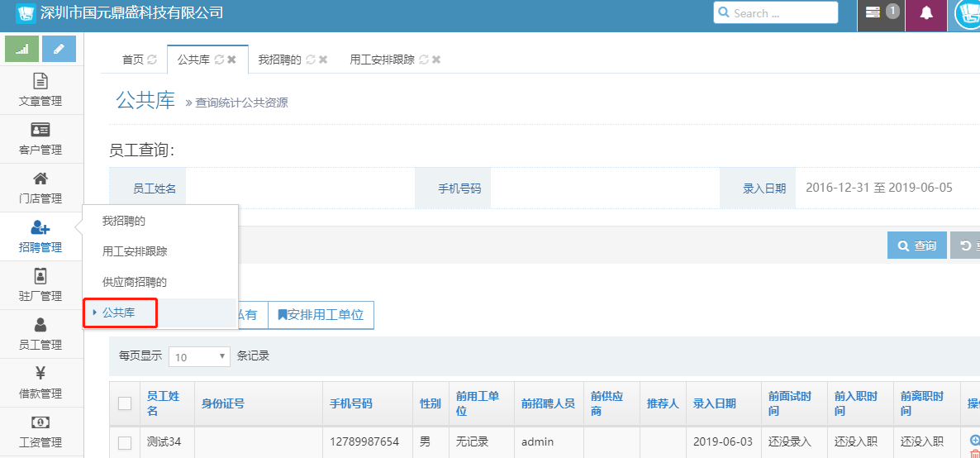This screenshot has height=458, width=980.
Task: Open 客户管理 in the sidebar
Action: 40,139
